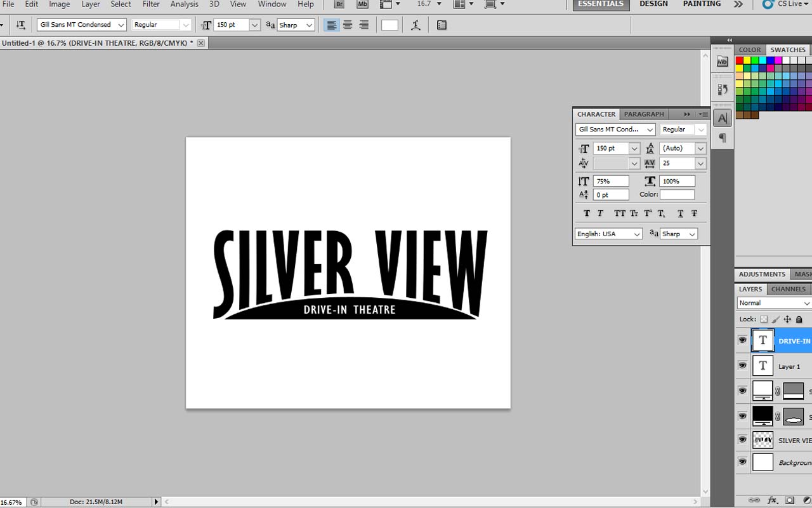The width and height of the screenshot is (812, 508).
Task: Toggle Character and Paragraph panels icon
Action: (442, 25)
